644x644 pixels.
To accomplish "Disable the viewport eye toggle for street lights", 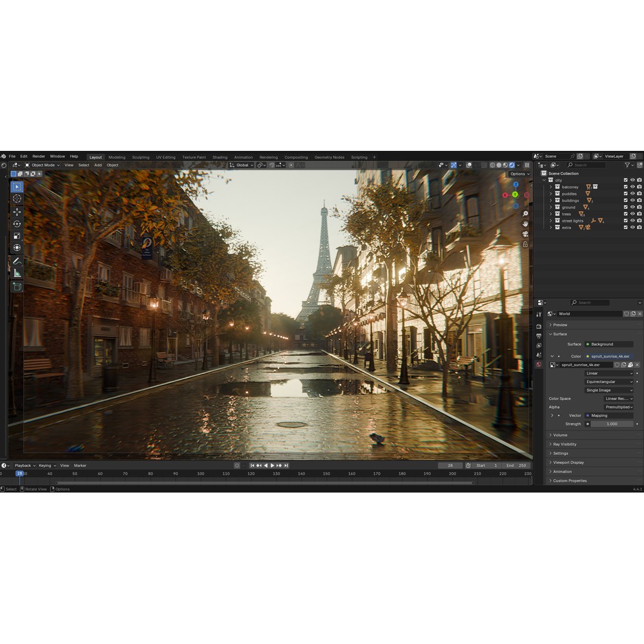I will pyautogui.click(x=632, y=221).
